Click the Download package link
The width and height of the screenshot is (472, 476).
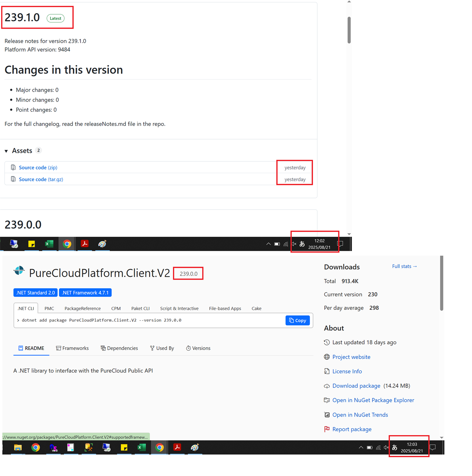pyautogui.click(x=356, y=386)
